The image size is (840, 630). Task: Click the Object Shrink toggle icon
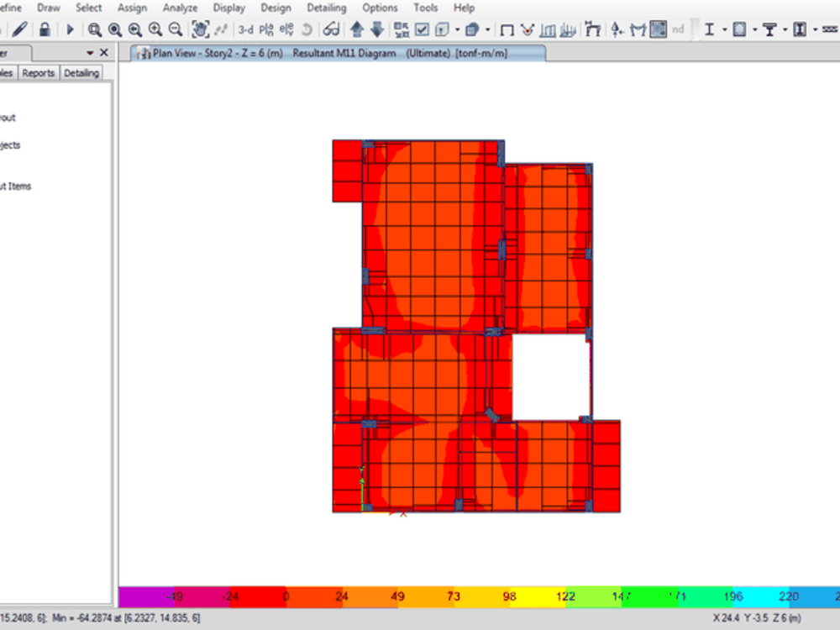402,29
